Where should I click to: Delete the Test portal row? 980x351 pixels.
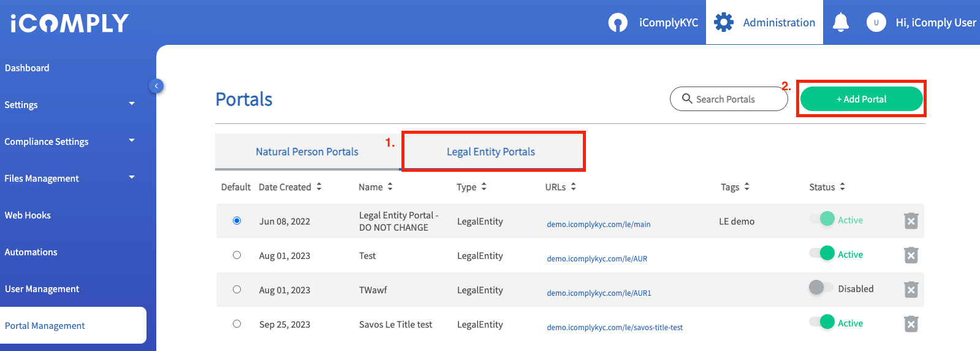tap(911, 255)
